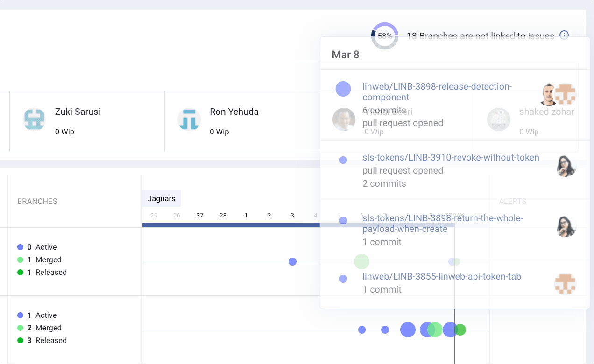Click the "2 Merged" label

click(44, 328)
